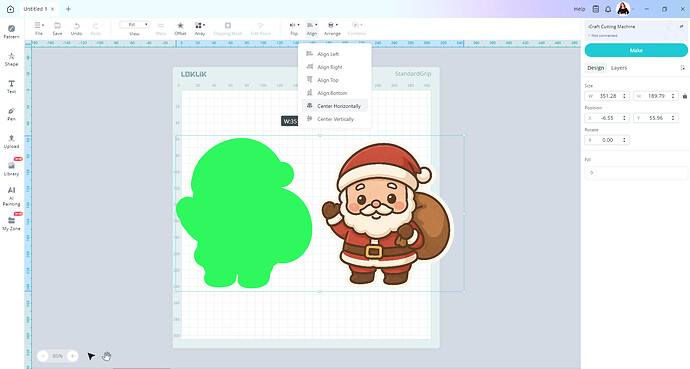Open the Help menu
Image resolution: width=690 pixels, height=369 pixels.
pos(579,9)
